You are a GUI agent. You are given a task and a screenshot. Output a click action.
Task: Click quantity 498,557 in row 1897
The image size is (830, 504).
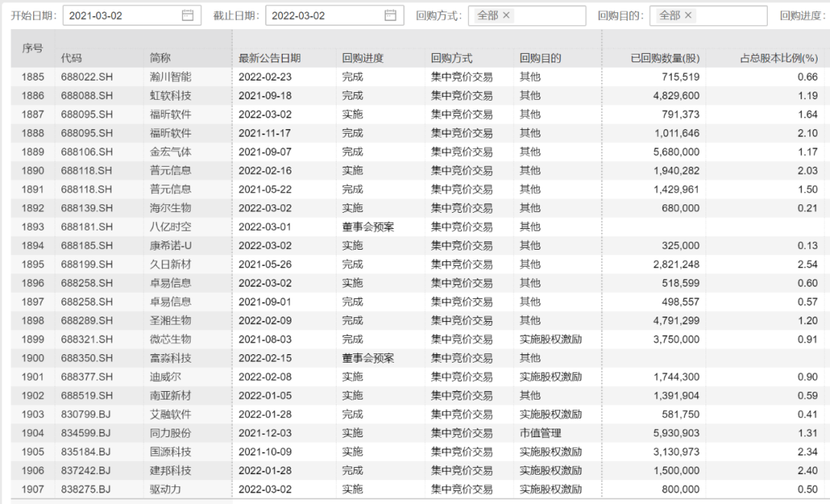tap(680, 302)
